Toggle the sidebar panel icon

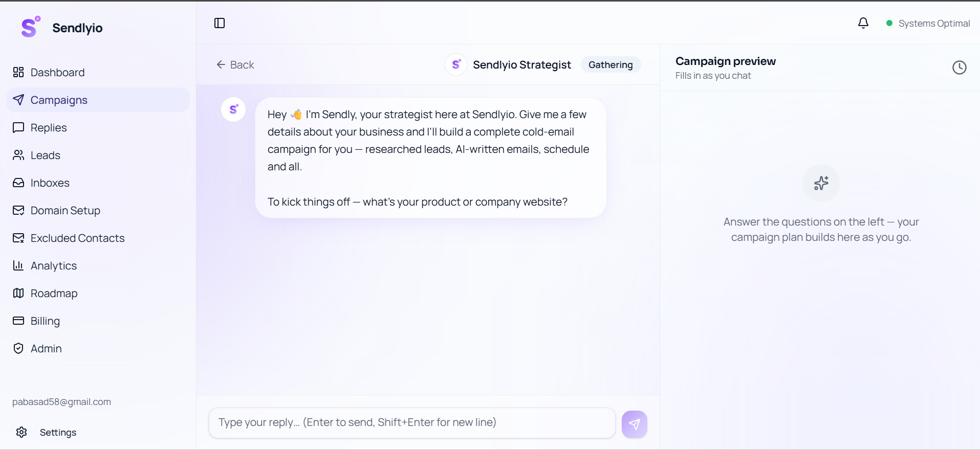coord(220,23)
